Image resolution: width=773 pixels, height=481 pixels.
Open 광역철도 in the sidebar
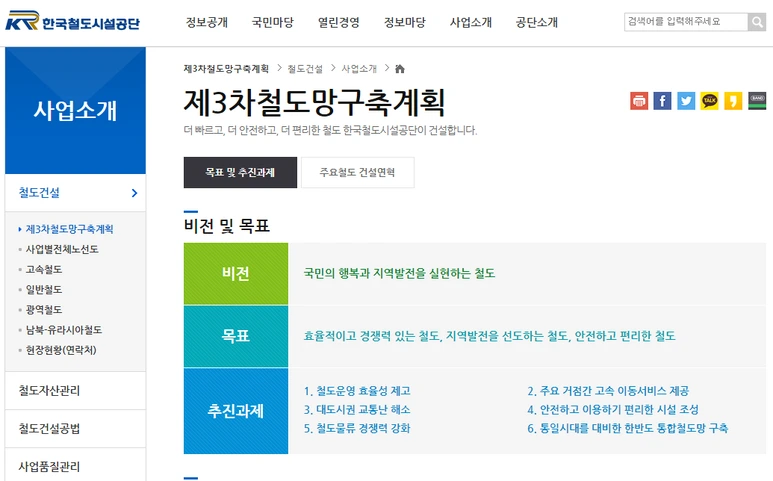click(44, 309)
